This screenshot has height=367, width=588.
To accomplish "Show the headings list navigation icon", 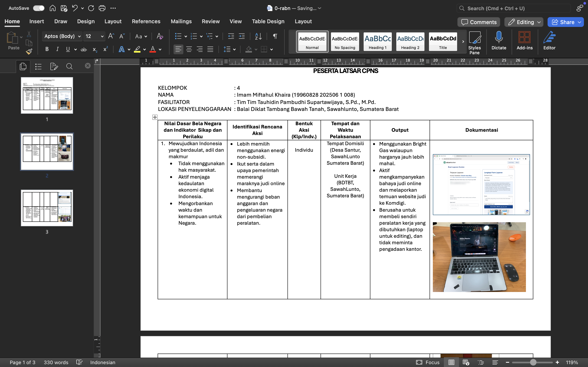I will point(38,66).
